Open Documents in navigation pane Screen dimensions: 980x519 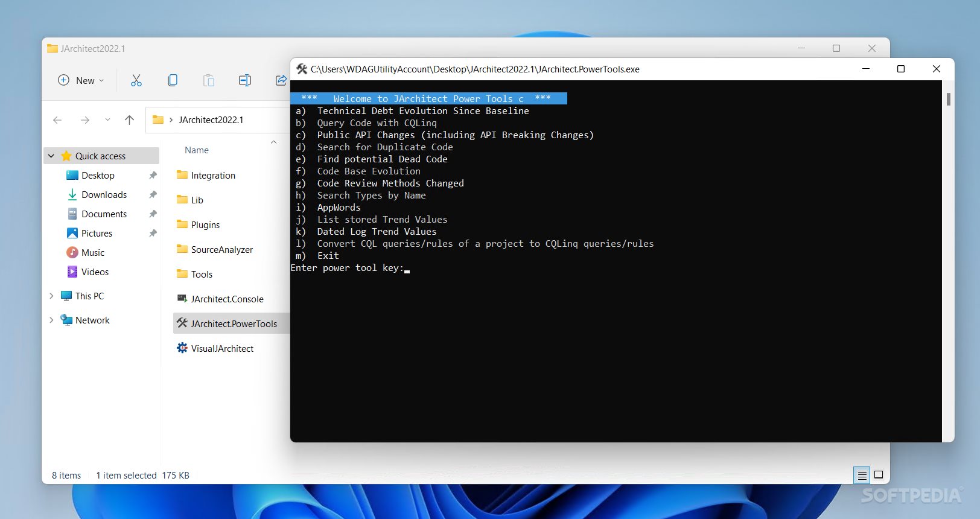104,214
